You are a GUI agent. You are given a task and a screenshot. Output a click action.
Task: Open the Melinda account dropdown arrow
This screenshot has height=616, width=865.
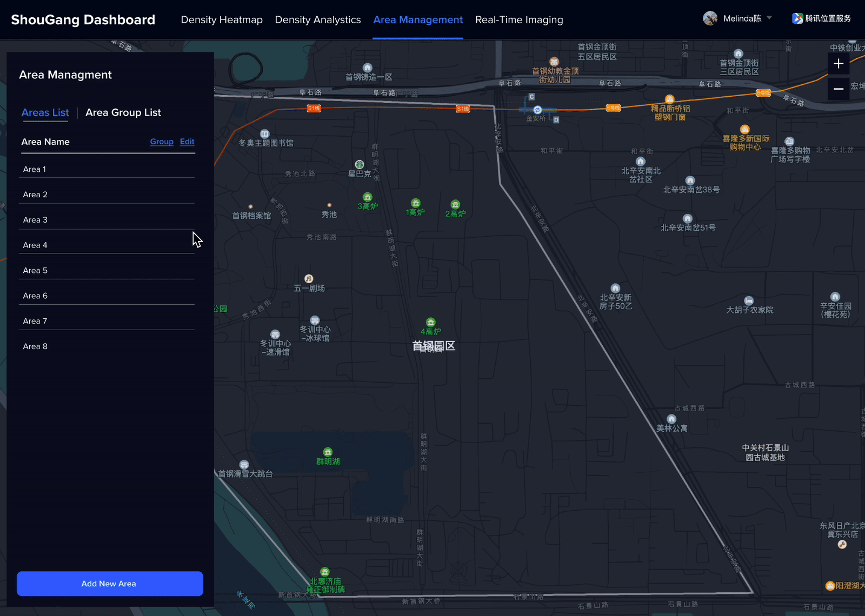click(769, 18)
